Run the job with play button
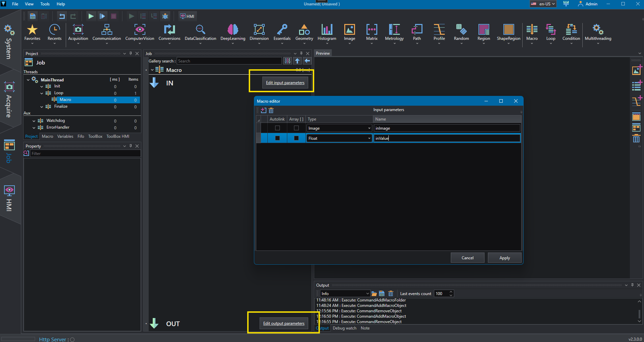The width and height of the screenshot is (644, 342). 91,16
